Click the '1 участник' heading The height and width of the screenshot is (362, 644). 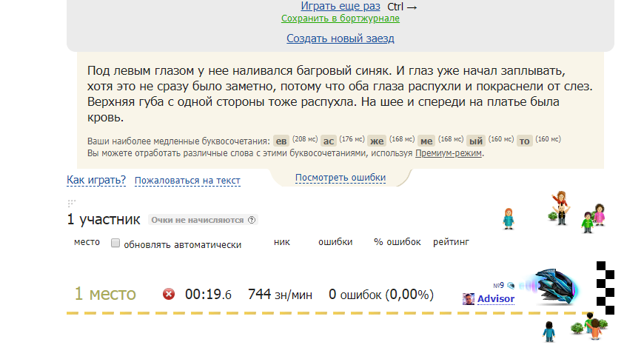click(x=104, y=219)
